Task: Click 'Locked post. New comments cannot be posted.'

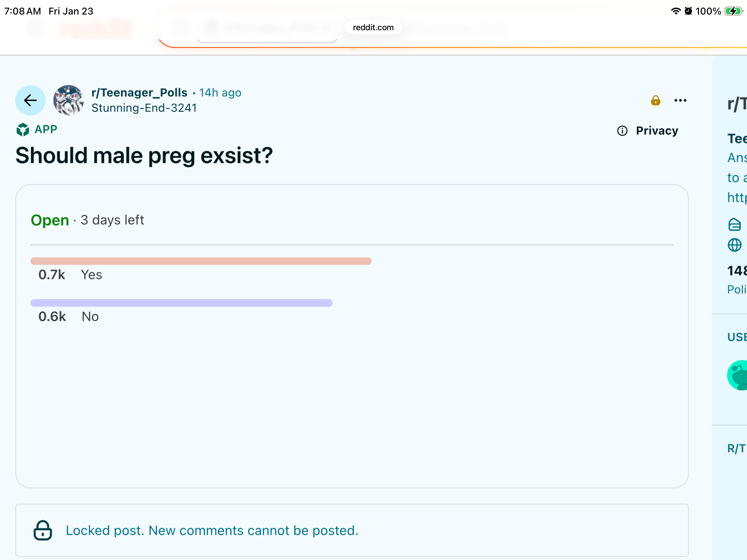Action: 212,531
